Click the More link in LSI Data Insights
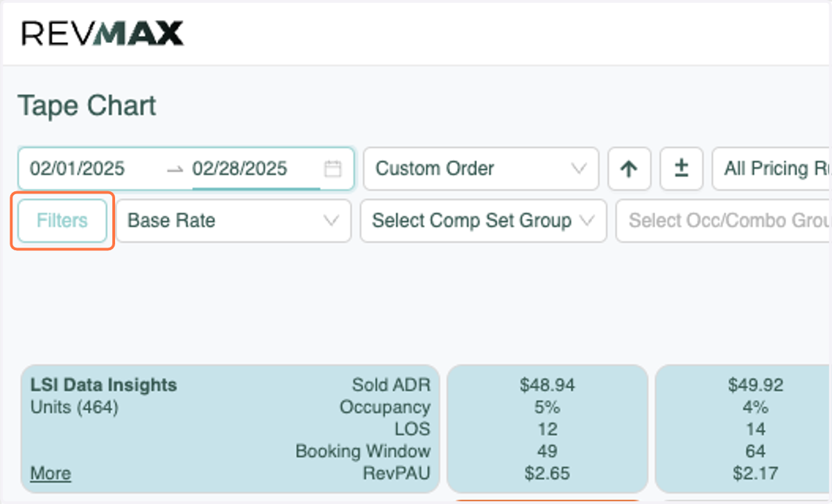This screenshot has height=504, width=832. (x=51, y=473)
